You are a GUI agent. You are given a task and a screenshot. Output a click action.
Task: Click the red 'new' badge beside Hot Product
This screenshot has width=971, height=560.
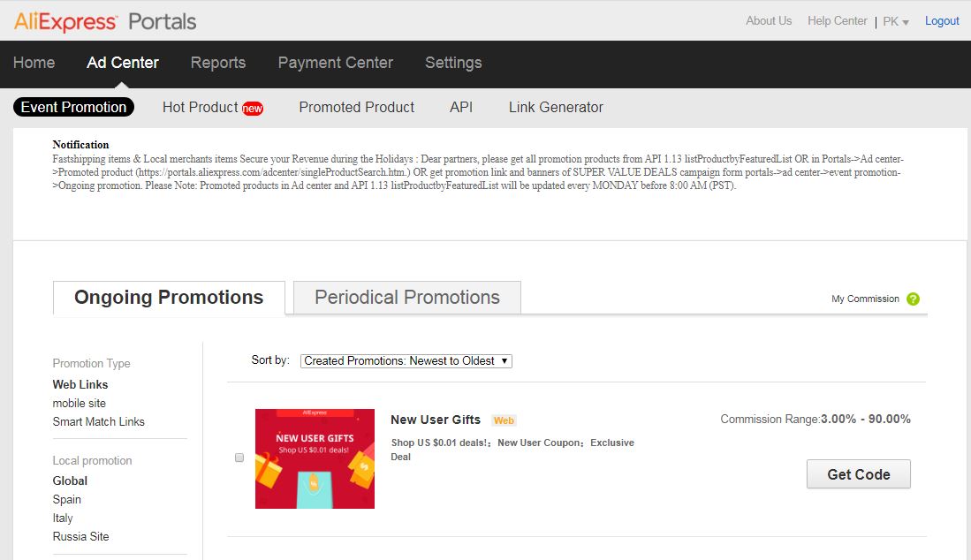pos(252,109)
